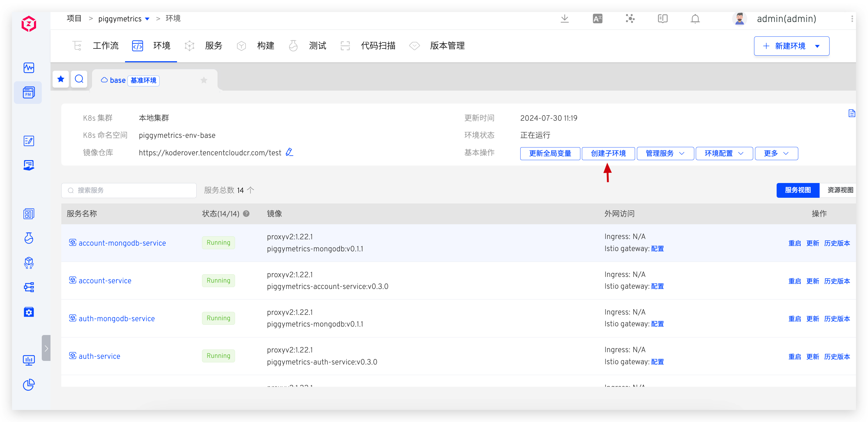Expand the 环境配置 dropdown
The image size is (868, 422).
coord(724,154)
